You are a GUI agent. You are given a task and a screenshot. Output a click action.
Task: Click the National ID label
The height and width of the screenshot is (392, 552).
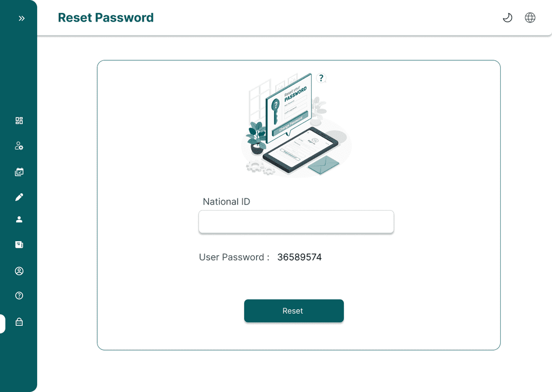coord(226,202)
